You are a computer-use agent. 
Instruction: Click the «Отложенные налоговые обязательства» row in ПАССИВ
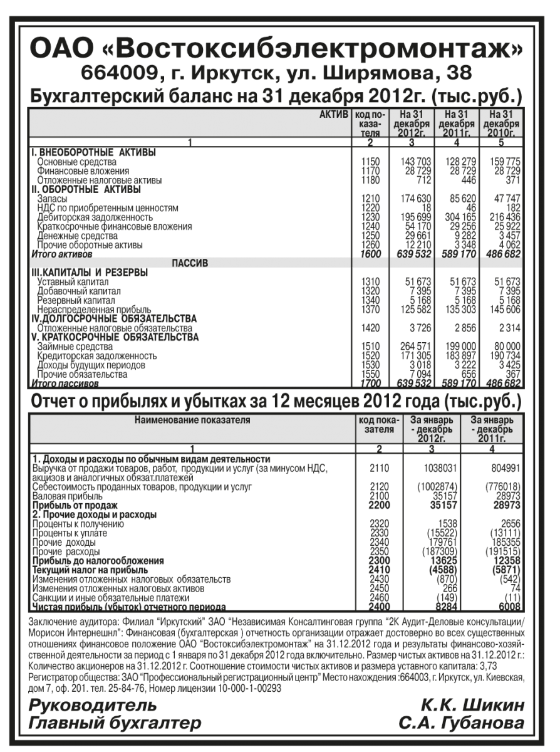pos(113,328)
